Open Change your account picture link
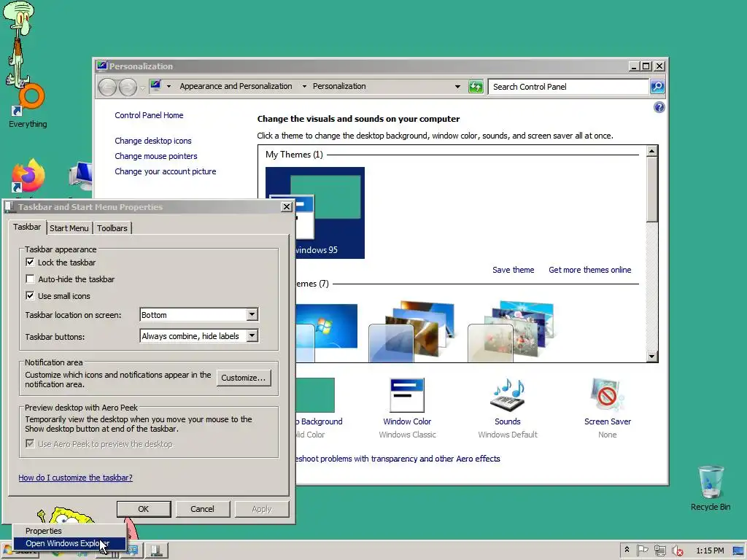Image resolution: width=747 pixels, height=560 pixels. coord(166,171)
